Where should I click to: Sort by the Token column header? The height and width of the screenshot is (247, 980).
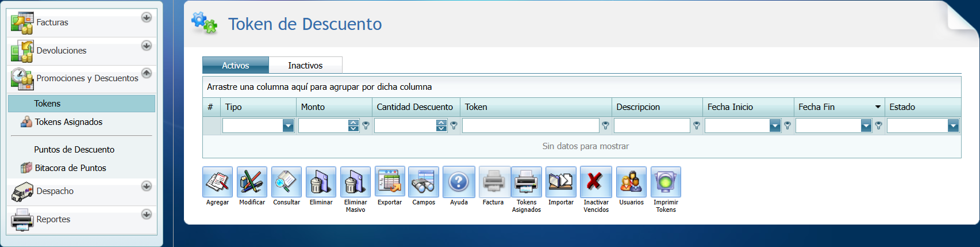tap(536, 107)
